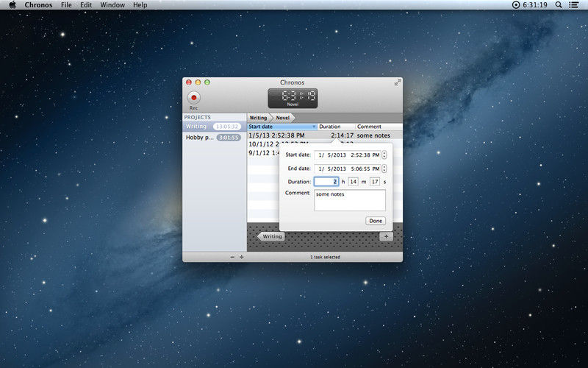
Task: Minimize the Chronos window with yellow button
Action: (x=198, y=82)
